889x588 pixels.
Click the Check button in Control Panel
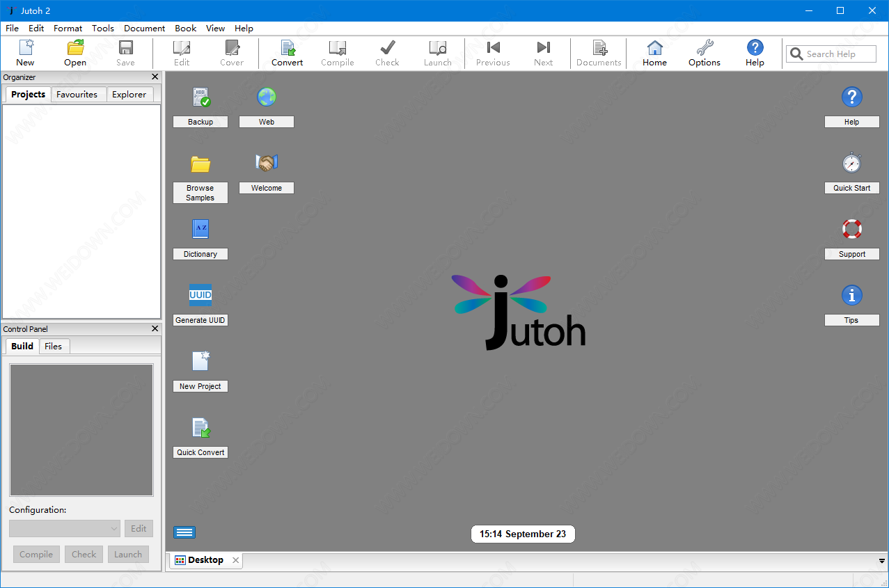[x=84, y=555]
